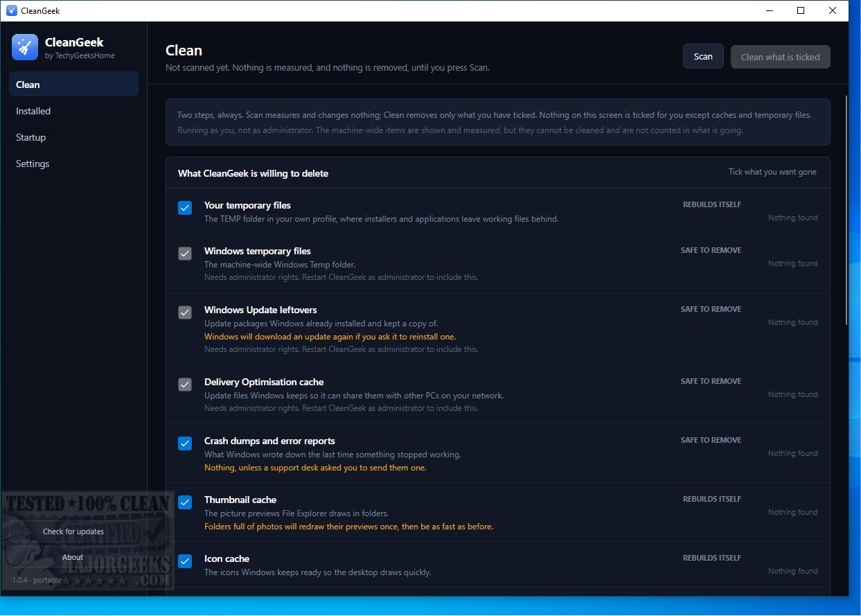Viewport: 861px width, 616px height.
Task: Toggle the Delivery Optimisation cache checkbox
Action: point(185,385)
